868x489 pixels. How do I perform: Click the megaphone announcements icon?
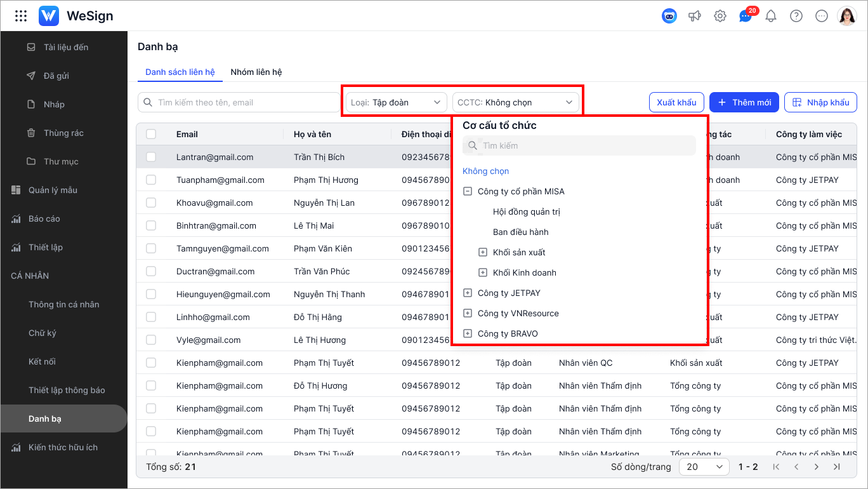695,16
